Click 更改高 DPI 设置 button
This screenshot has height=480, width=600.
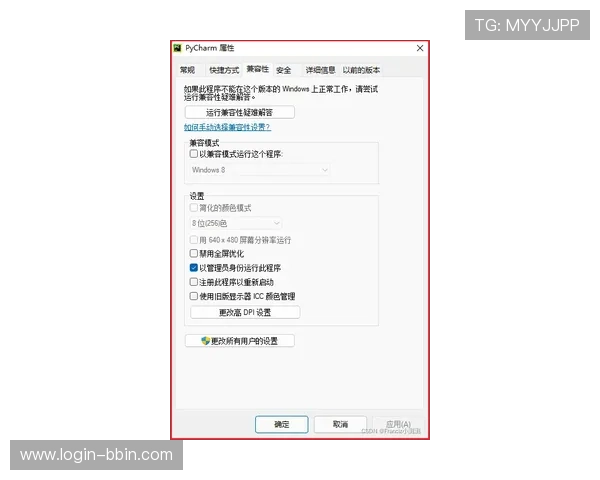245,312
